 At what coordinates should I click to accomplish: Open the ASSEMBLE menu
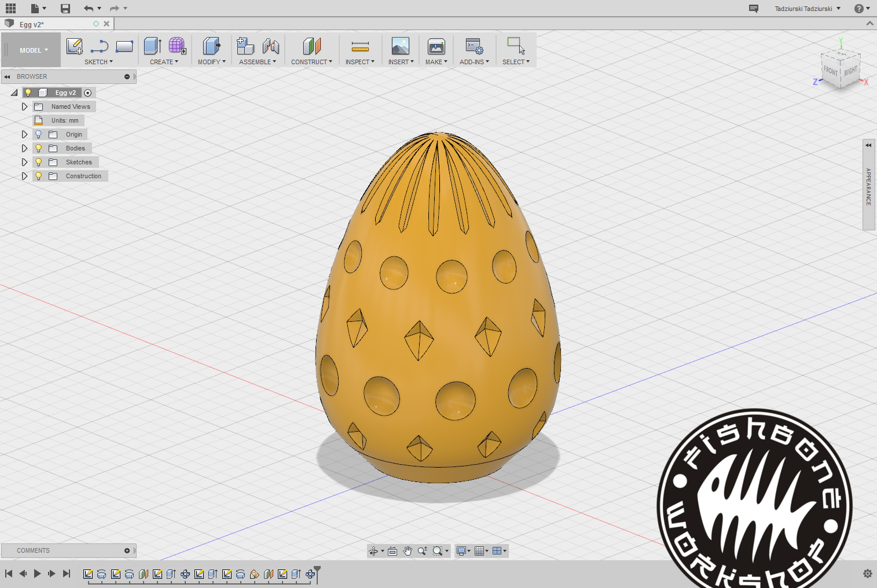click(258, 62)
